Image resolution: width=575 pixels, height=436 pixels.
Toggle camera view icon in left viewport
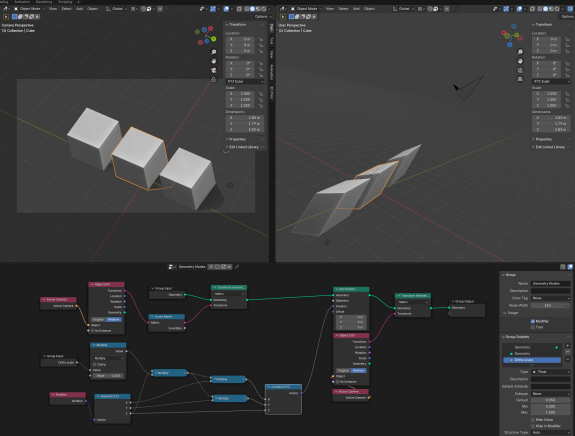213,70
